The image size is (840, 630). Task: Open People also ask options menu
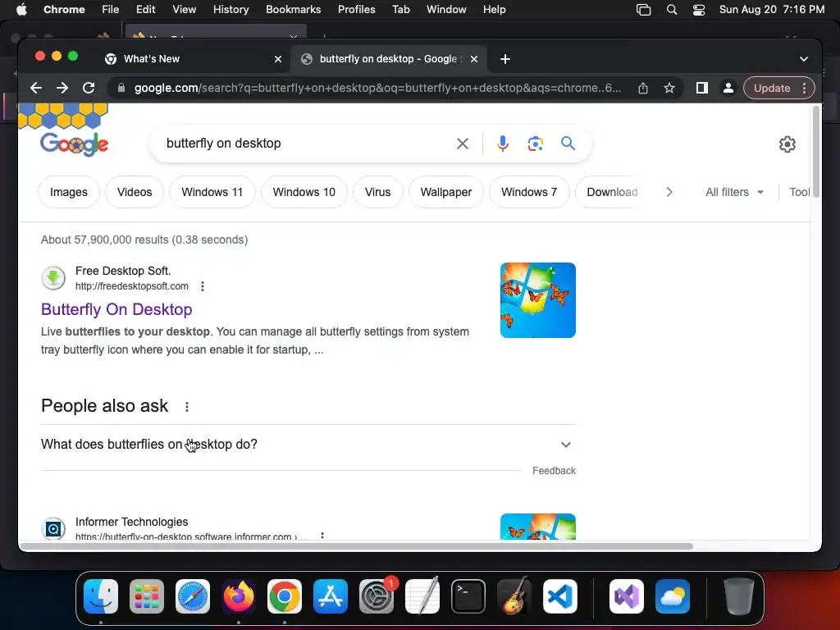pyautogui.click(x=187, y=407)
